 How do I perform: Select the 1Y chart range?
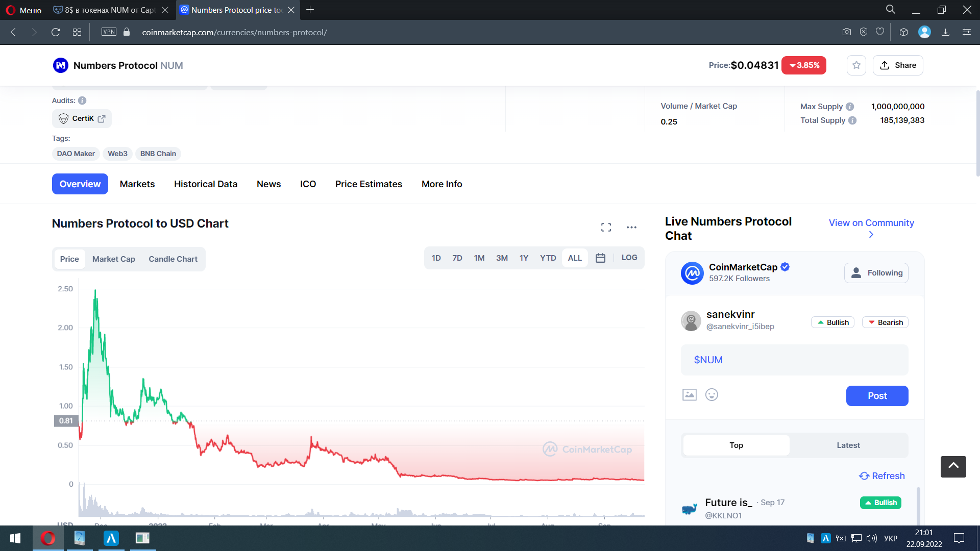524,258
